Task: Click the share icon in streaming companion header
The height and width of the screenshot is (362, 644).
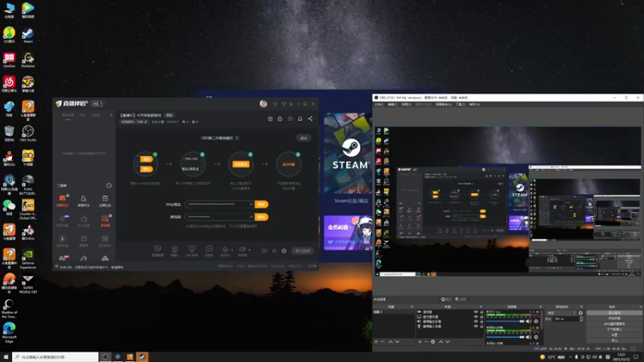Action: [x=310, y=118]
